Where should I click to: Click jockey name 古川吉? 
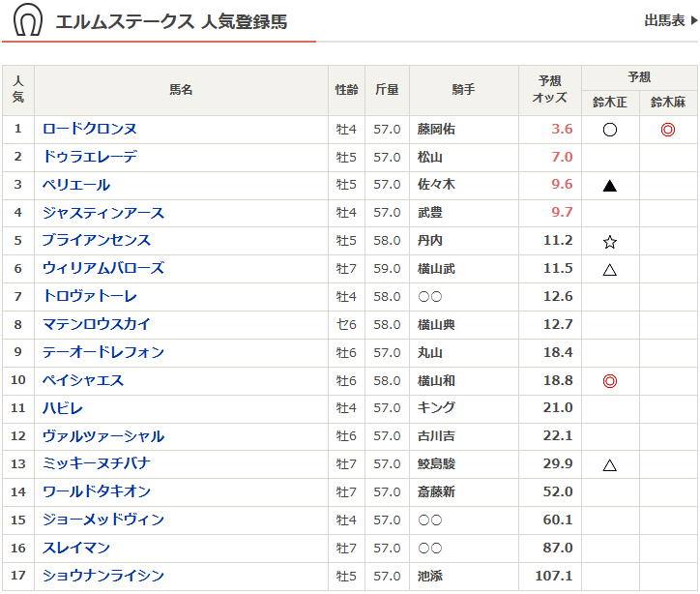[436, 436]
